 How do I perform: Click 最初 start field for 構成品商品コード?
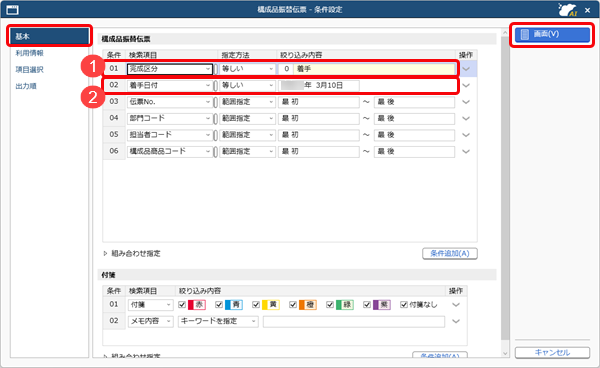[319, 151]
